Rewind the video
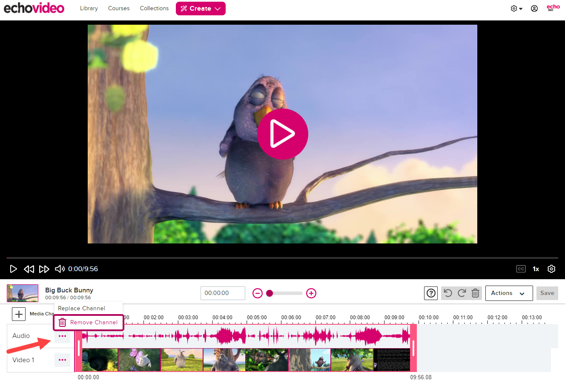The image size is (565, 392). point(29,269)
